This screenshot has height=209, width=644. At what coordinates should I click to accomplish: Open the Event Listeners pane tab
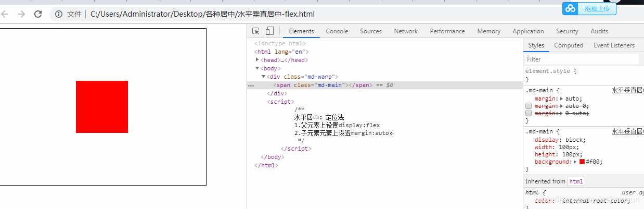614,45
